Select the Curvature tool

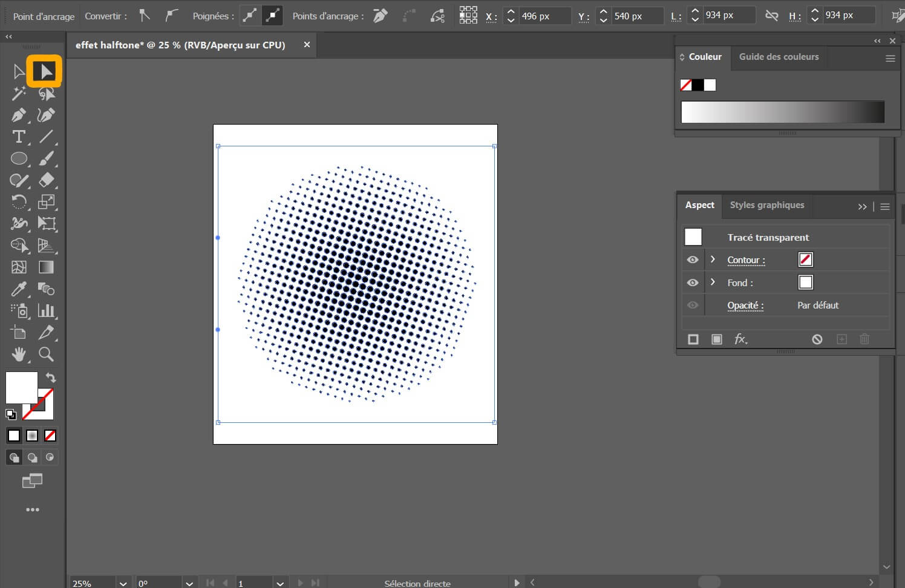click(46, 115)
